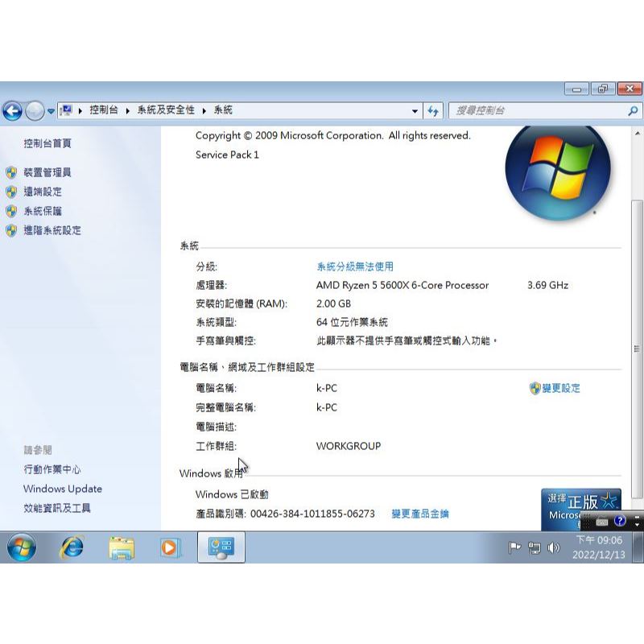Click the Service Pack 1 text
644x644 pixels.
pyautogui.click(x=227, y=155)
